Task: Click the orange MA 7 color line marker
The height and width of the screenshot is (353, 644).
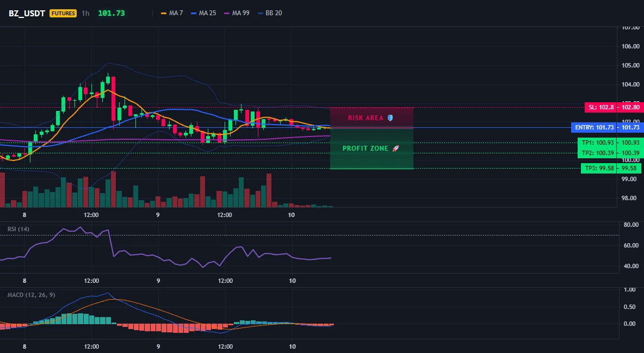Action: (x=164, y=13)
